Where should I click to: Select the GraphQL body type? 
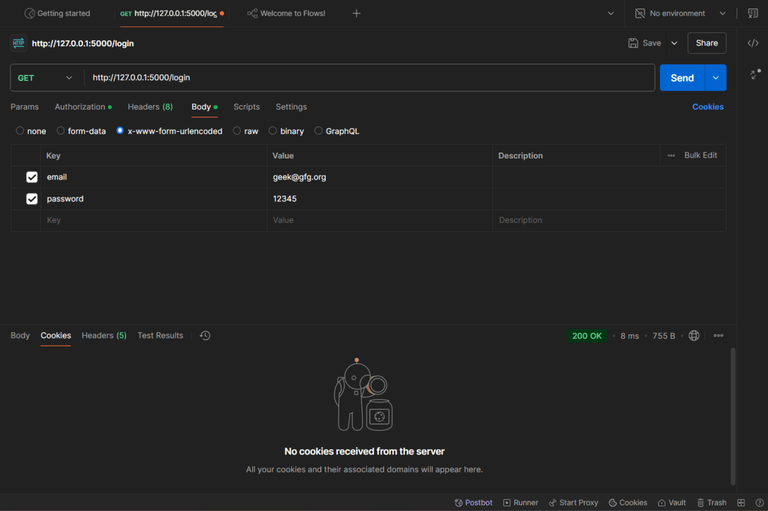(x=318, y=131)
